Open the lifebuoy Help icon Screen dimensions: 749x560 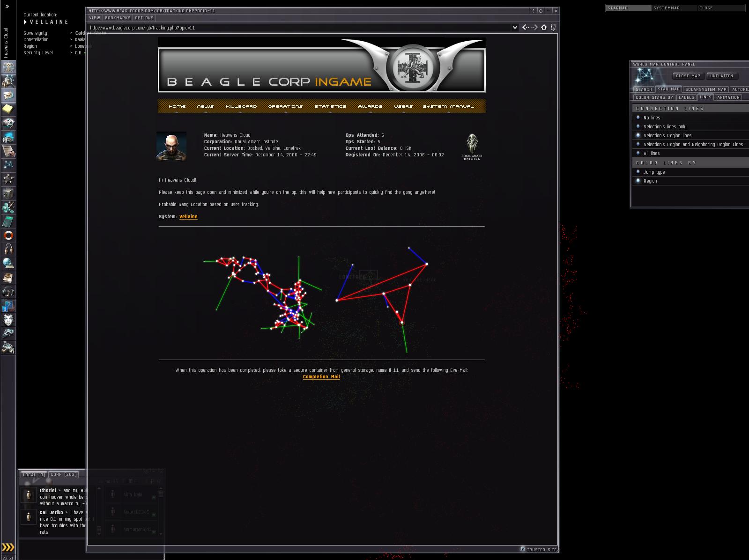pos(8,236)
